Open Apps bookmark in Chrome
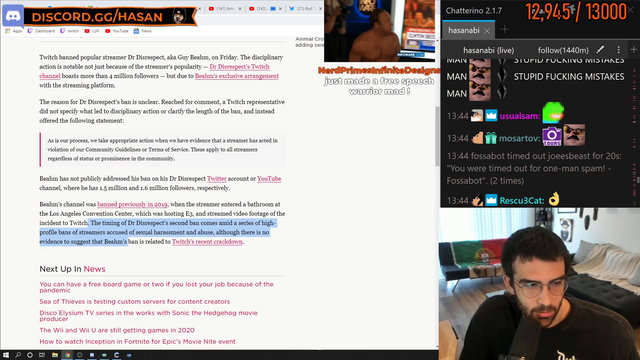640x360 pixels. point(13,31)
